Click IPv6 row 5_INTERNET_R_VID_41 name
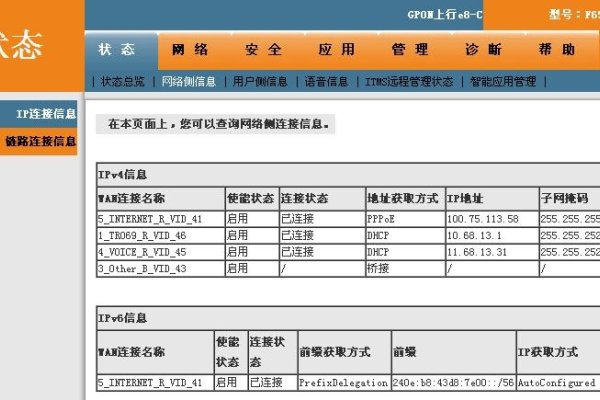This screenshot has height=400, width=600. coord(150,383)
